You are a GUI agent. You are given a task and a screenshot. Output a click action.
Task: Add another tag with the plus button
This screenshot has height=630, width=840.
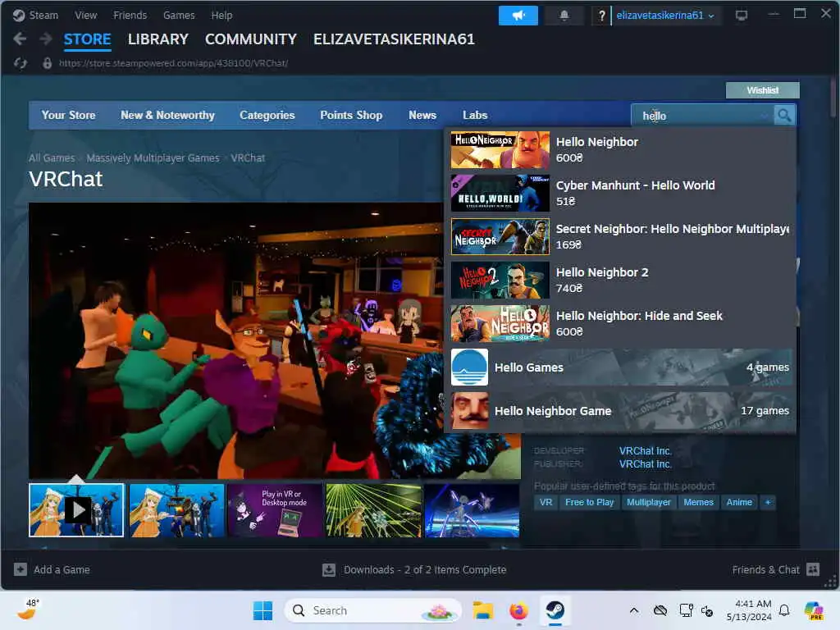coord(768,502)
